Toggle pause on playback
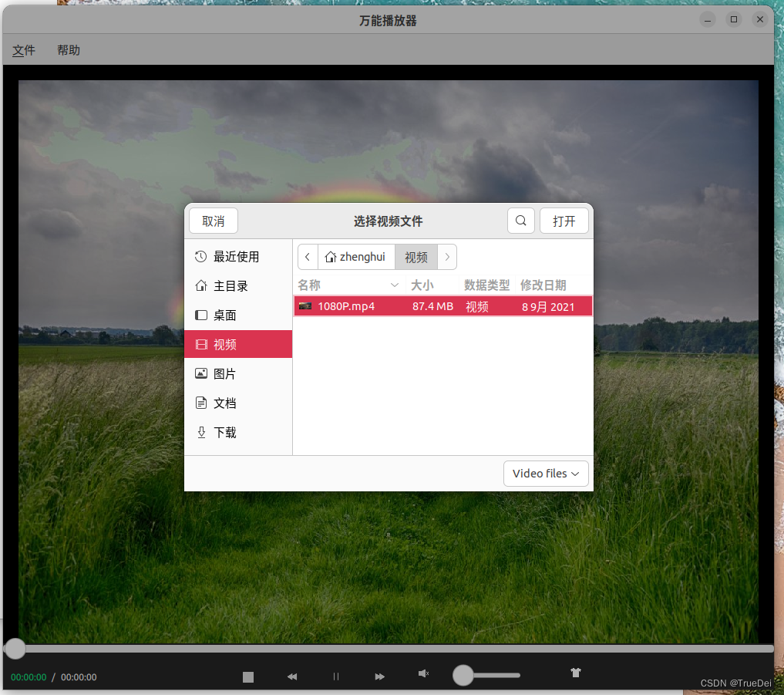The width and height of the screenshot is (784, 695). pyautogui.click(x=336, y=676)
